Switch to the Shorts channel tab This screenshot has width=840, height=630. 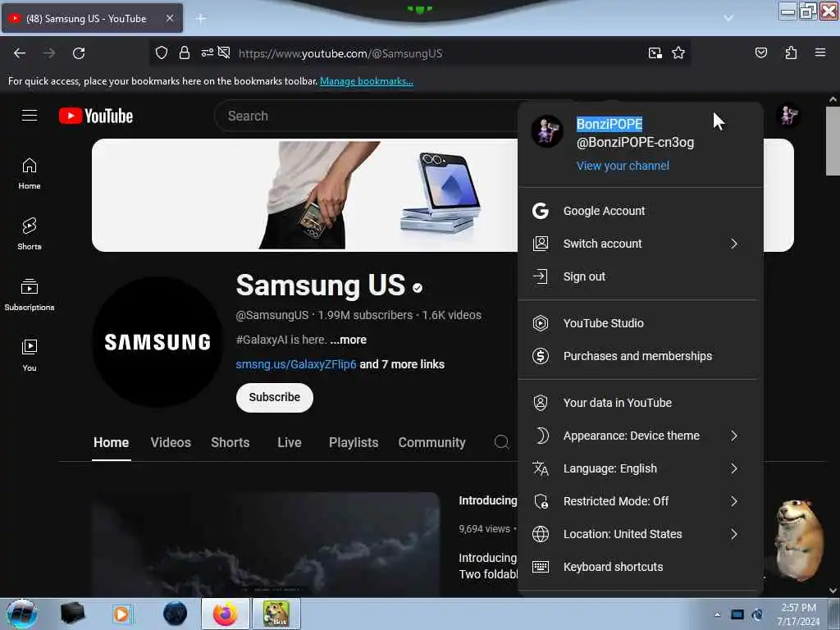[x=230, y=442]
